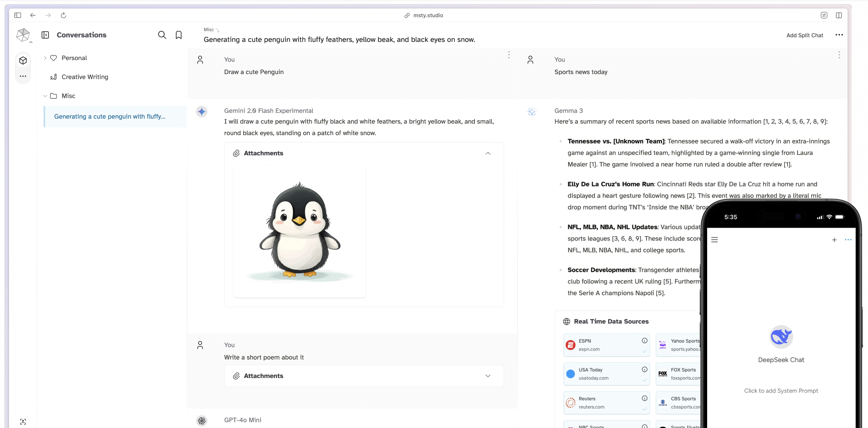
Task: Click the info icon on ESPN source
Action: pyautogui.click(x=644, y=340)
